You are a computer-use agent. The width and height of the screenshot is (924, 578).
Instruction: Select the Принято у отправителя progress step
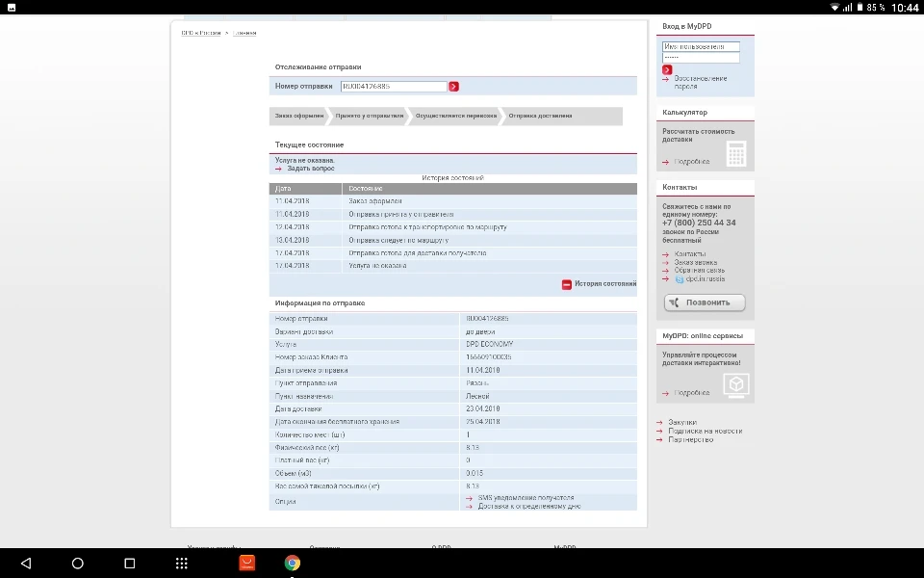point(369,116)
